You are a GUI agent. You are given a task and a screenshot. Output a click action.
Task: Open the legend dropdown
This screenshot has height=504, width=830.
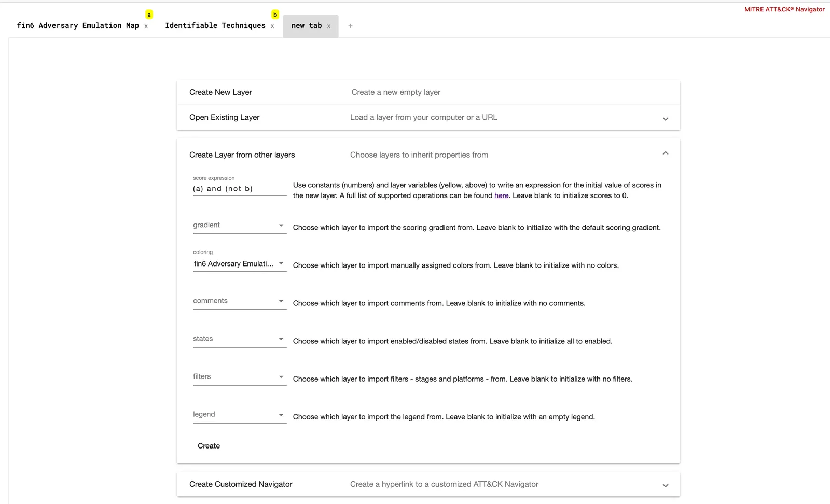[x=240, y=414]
